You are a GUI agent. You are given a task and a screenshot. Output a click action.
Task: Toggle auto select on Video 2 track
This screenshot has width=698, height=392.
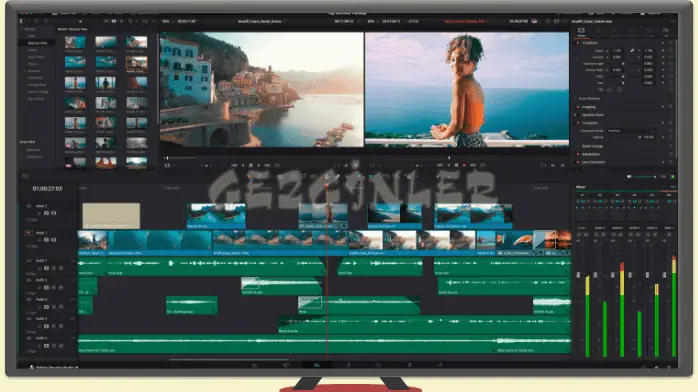pos(46,214)
